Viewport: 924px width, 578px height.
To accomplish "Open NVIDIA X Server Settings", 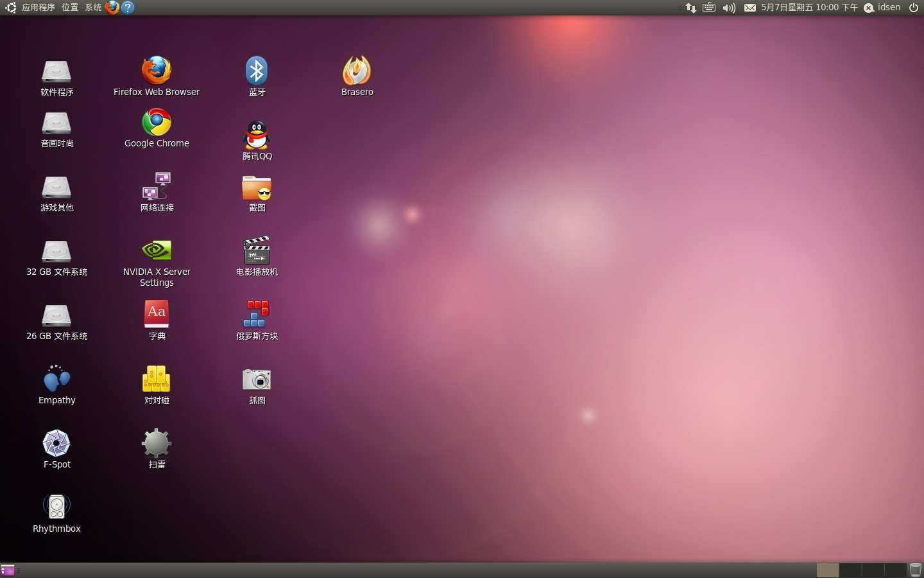I will tap(157, 250).
